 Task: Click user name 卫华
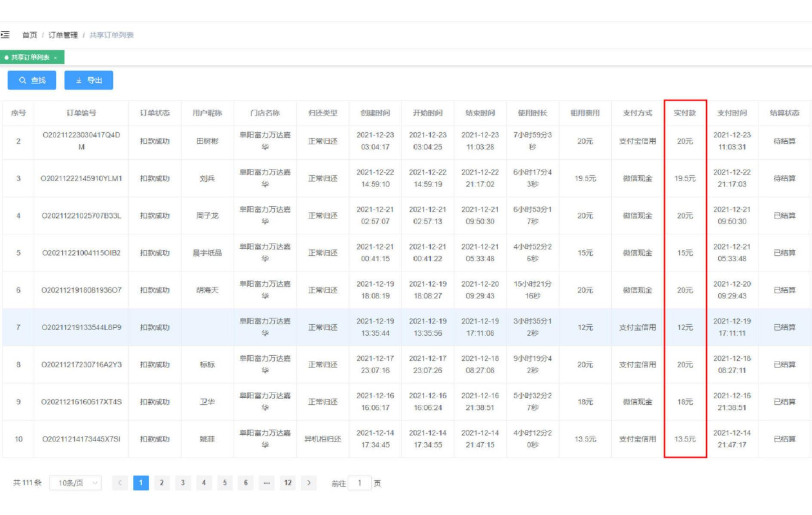tap(207, 402)
